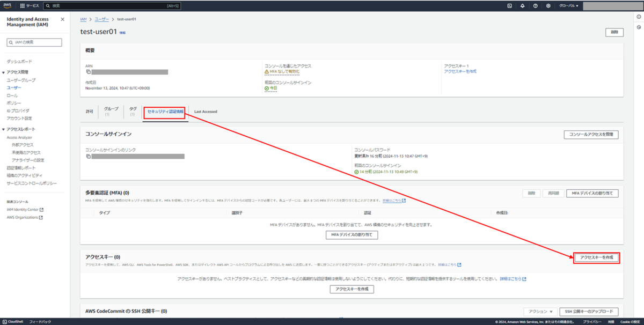This screenshot has height=325, width=644.
Task: Click 用語 in the footer
Action: 611,322
